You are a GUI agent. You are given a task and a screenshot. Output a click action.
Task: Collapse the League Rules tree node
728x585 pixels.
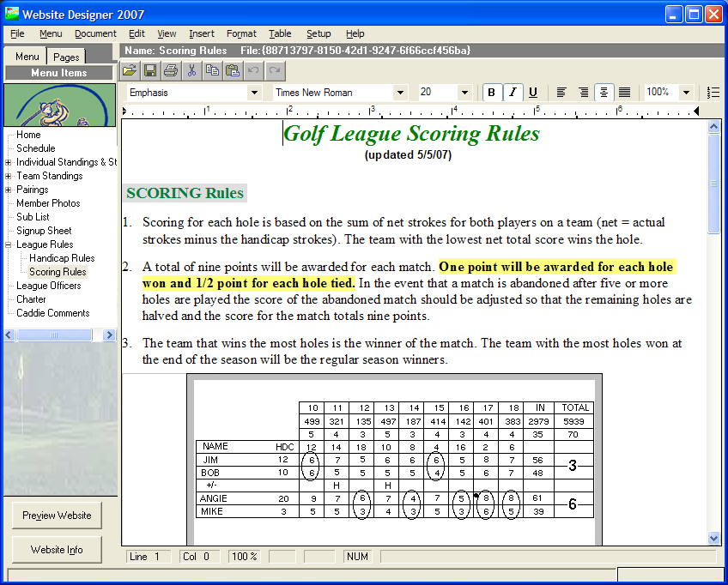coord(8,244)
